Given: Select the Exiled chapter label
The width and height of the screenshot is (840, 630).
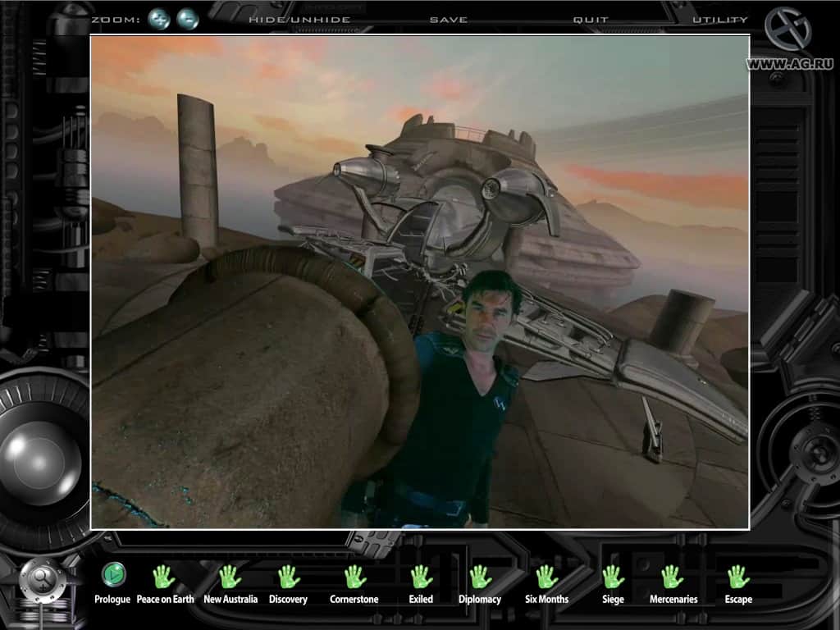Looking at the screenshot, I should point(421,600).
